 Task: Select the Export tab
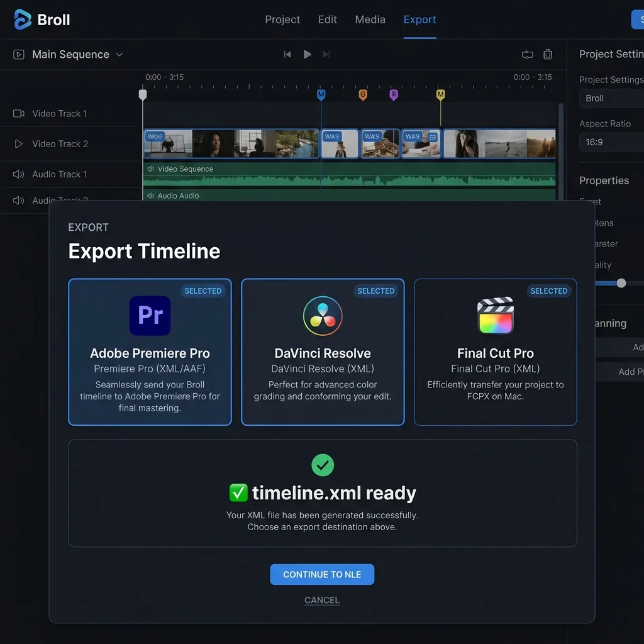[x=419, y=19]
